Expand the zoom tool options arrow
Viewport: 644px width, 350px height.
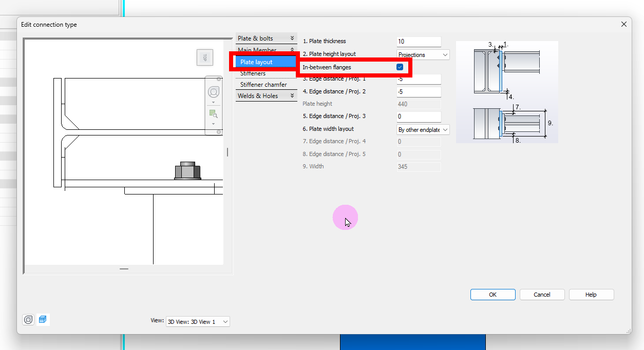pyautogui.click(x=213, y=124)
